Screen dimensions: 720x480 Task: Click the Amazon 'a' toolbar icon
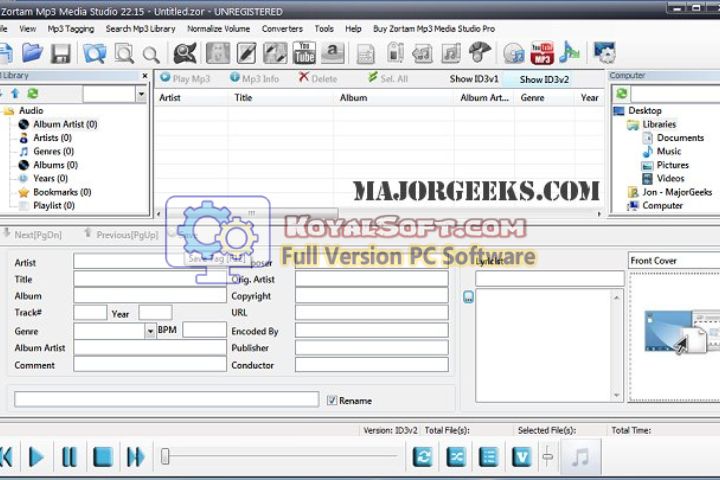(333, 53)
